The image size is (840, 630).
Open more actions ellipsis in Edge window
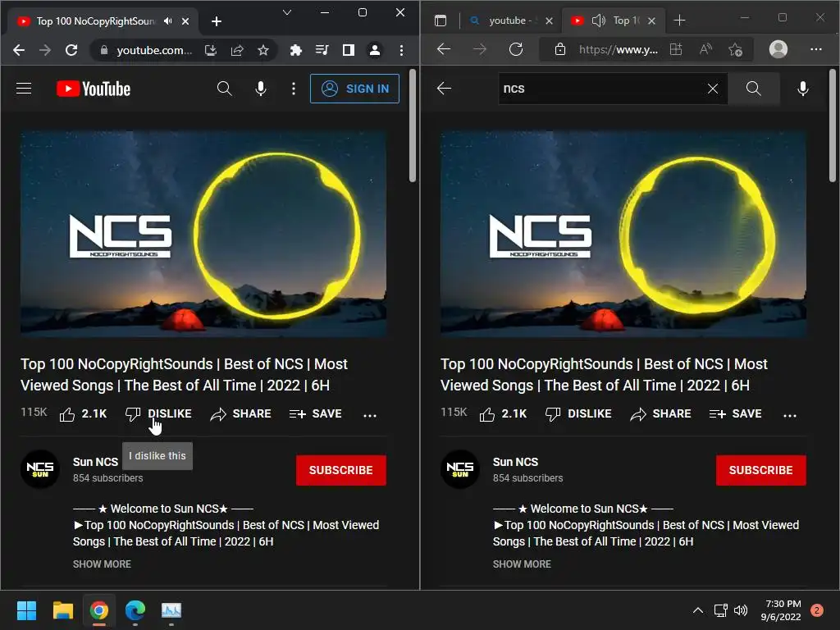tap(790, 415)
